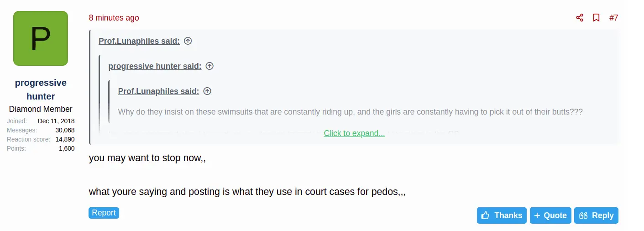Follow the outermost 'Prof.Lunaphiles said:' quote link
This screenshot has height=231, width=644.
coord(139,41)
